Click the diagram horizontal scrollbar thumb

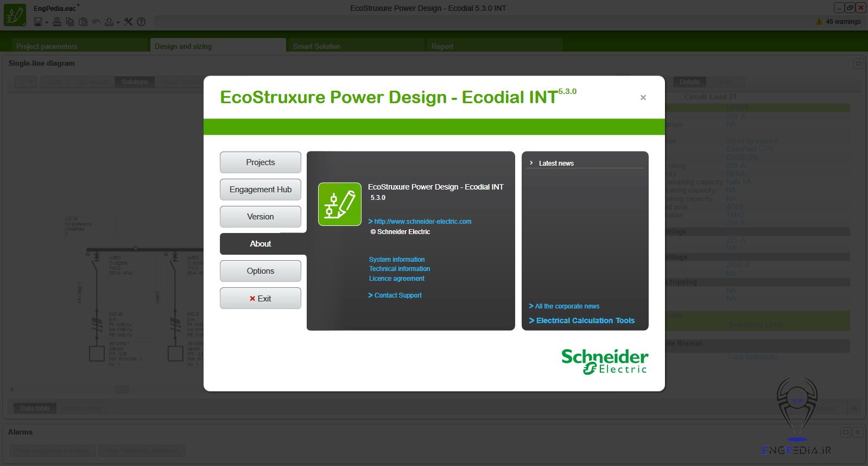tap(122, 389)
